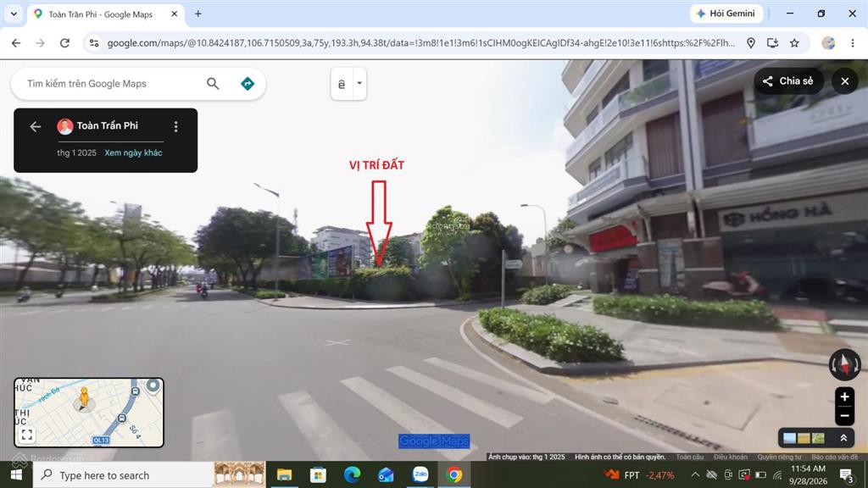
Task: Open site information icon in the address bar
Action: click(x=94, y=43)
